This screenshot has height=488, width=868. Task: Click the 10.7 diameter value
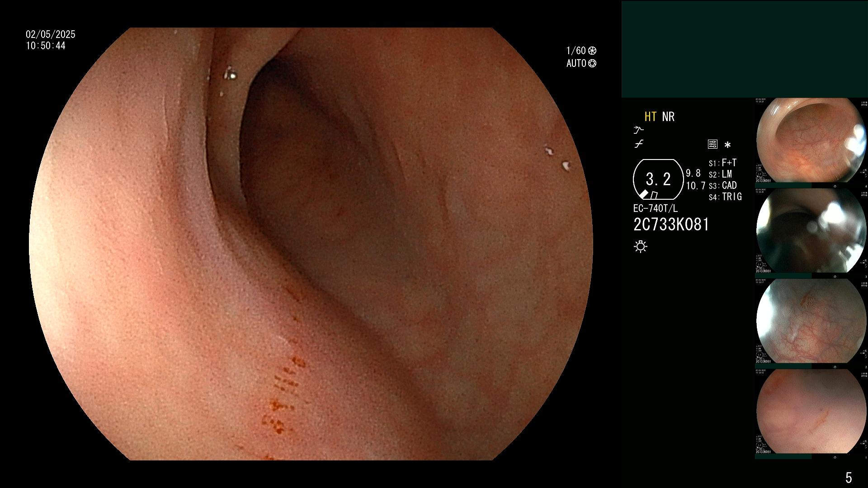[x=696, y=186]
